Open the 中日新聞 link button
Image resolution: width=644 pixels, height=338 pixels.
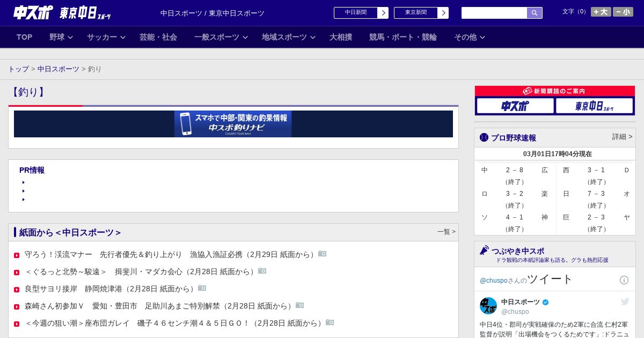click(356, 13)
